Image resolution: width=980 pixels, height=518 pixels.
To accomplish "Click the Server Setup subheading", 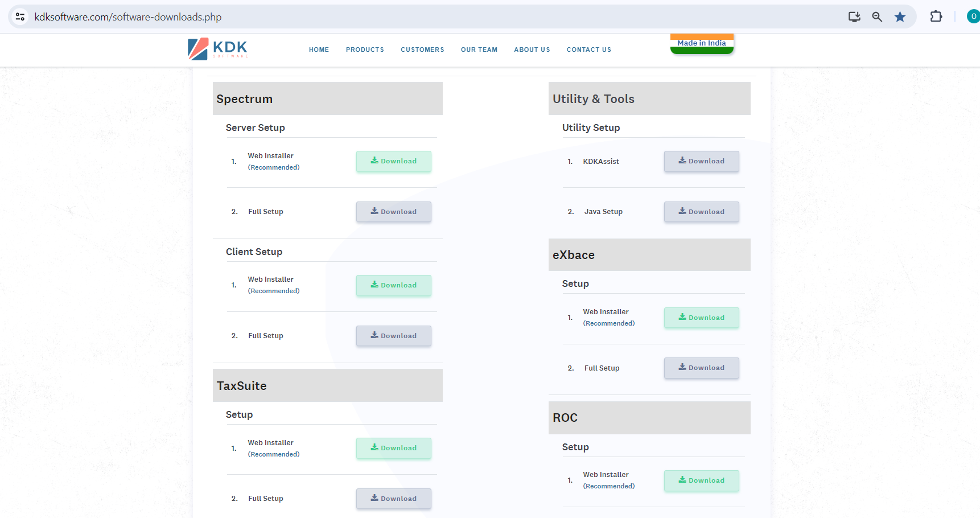I will 256,128.
